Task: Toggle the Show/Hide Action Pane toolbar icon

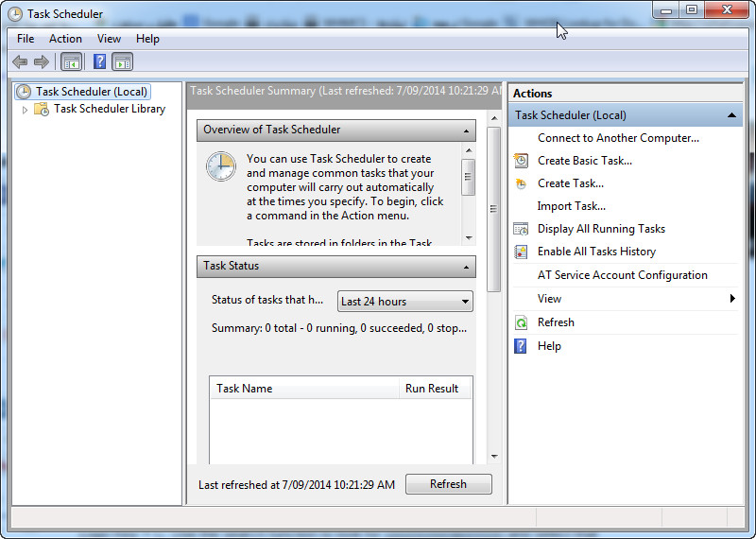Action: coord(123,61)
